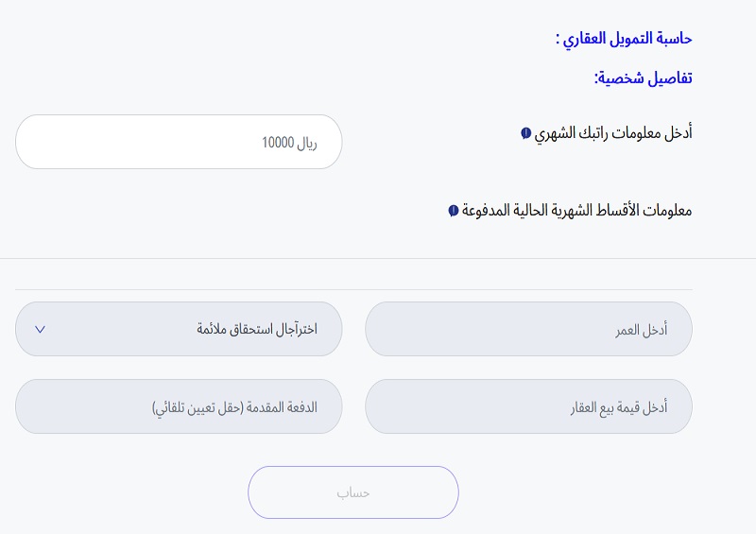This screenshot has height=534, width=756.
Task: Open the اختر آجال استحقاق ملائمة dropdown
Action: tap(179, 329)
